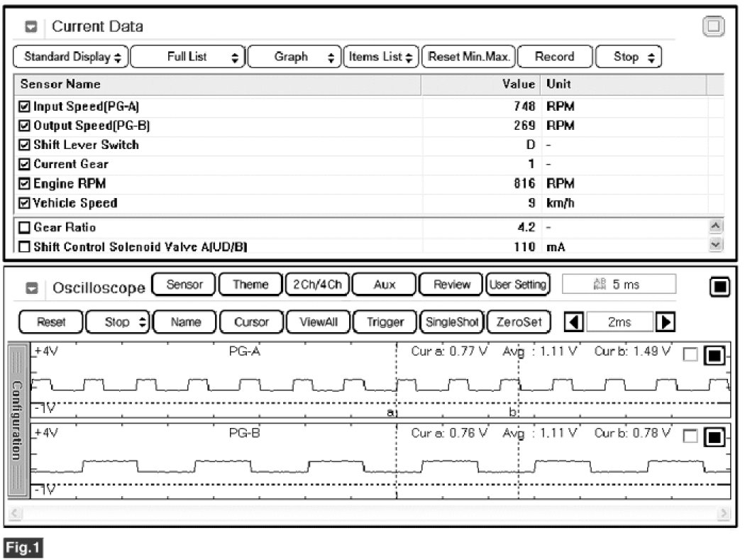
Task: Enable the Gear Ratio checkbox
Action: pos(25,228)
